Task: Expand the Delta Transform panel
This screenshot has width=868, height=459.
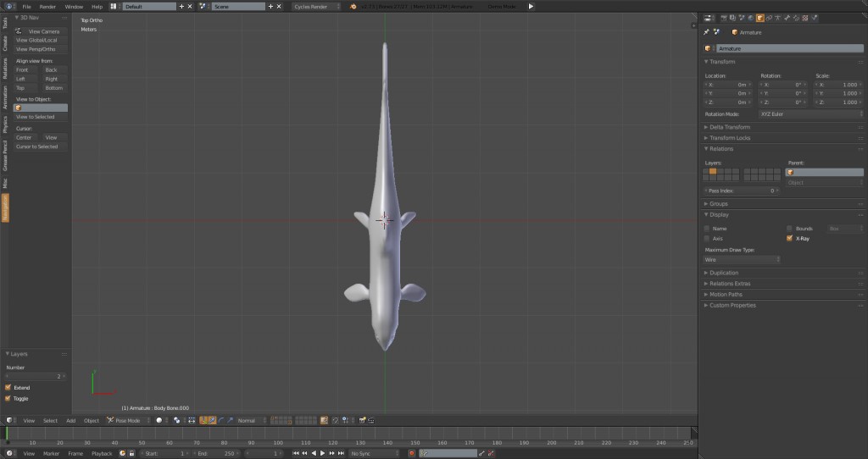Action: (730, 127)
